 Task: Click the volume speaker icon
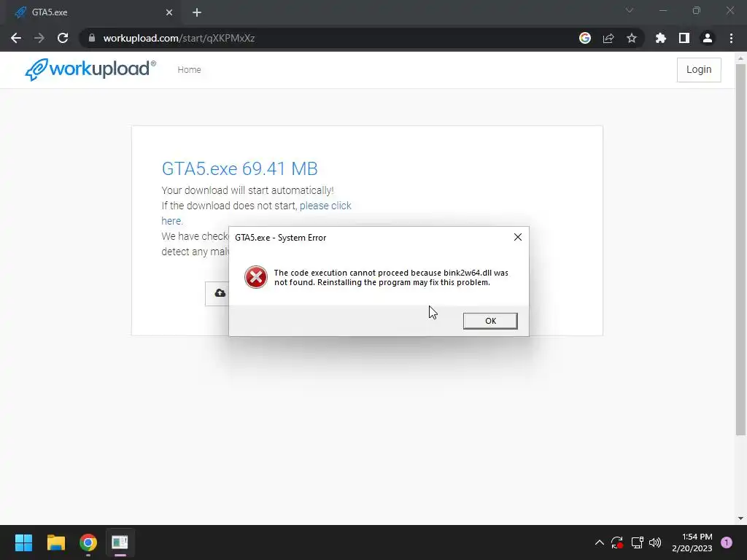tap(655, 542)
